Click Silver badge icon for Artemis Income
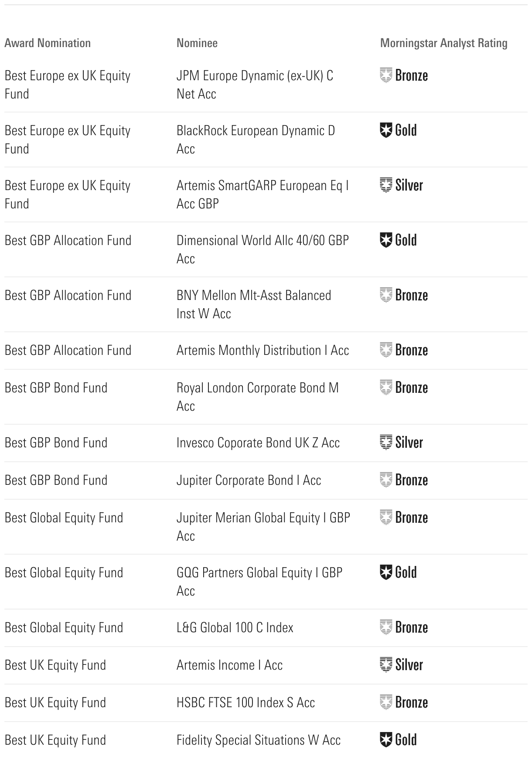The height and width of the screenshot is (763, 532). 386,665
